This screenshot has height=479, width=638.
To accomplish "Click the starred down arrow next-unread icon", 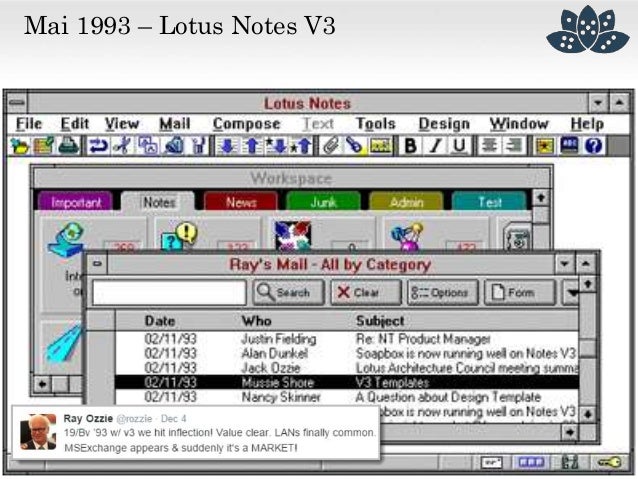I will point(276,146).
